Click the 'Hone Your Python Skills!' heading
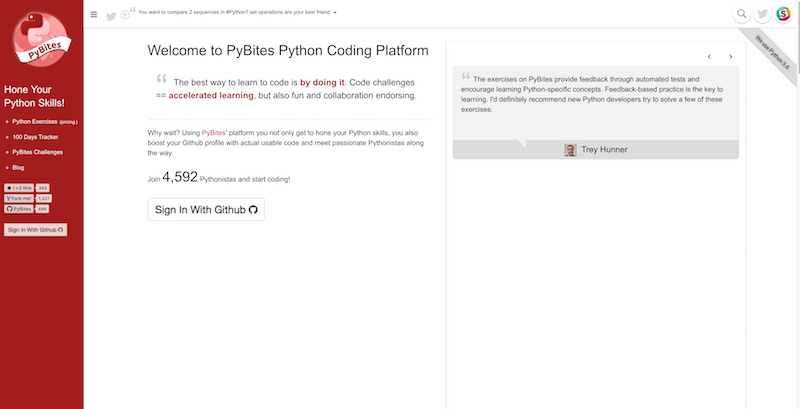800x409 pixels. click(35, 96)
